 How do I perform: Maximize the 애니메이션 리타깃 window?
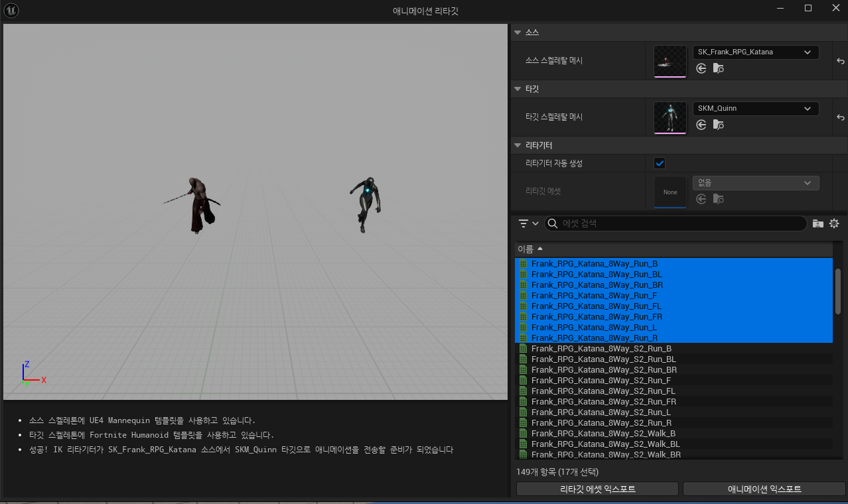[x=808, y=8]
